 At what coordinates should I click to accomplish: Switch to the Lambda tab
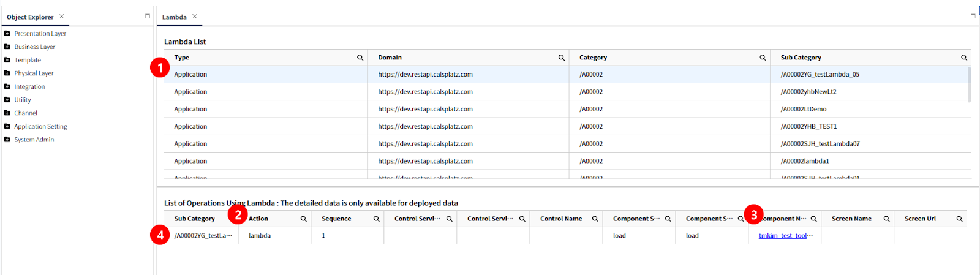(x=174, y=17)
